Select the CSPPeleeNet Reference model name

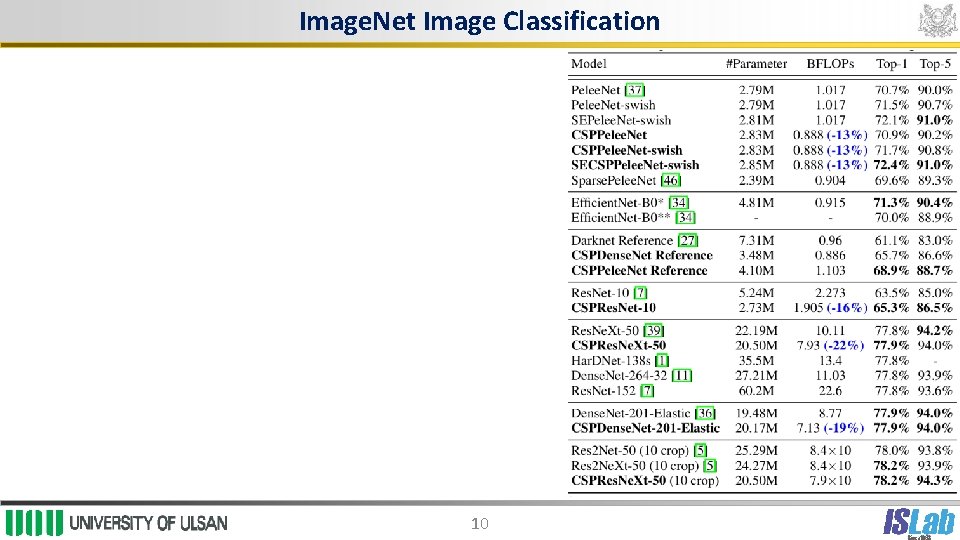tap(639, 271)
